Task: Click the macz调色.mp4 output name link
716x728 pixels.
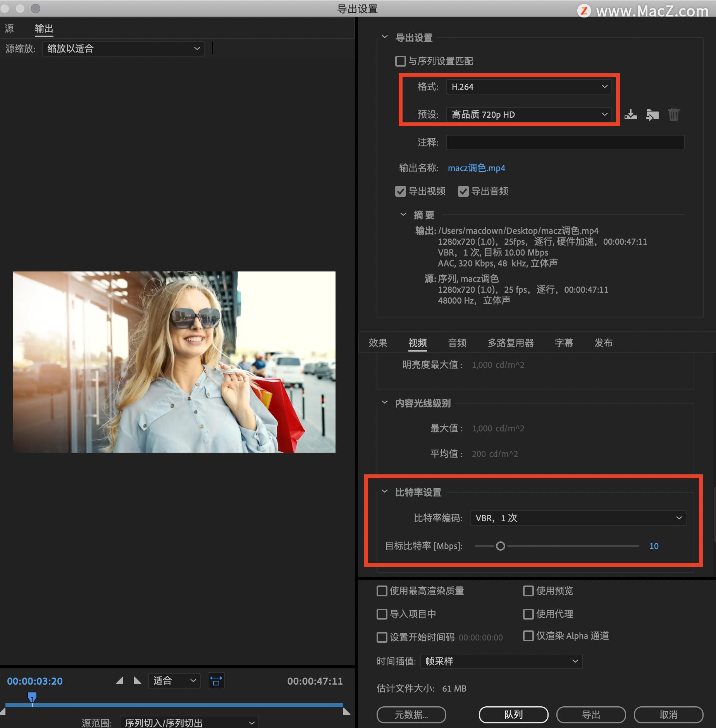Action: (476, 168)
